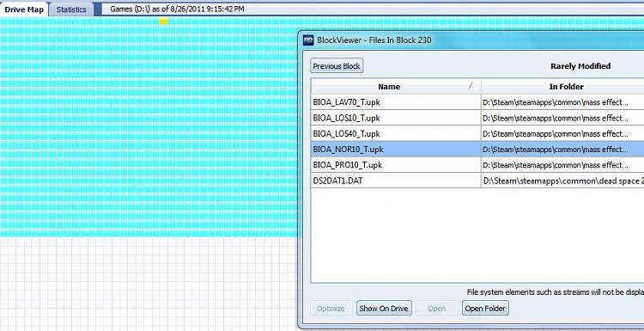Click the greyed-out Open button

click(436, 309)
